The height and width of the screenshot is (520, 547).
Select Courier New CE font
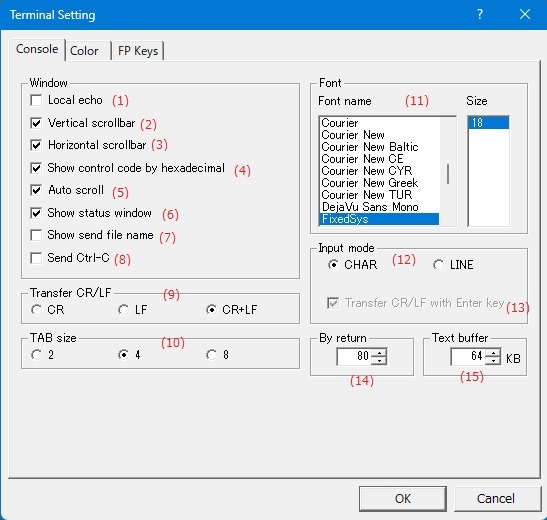[379, 159]
